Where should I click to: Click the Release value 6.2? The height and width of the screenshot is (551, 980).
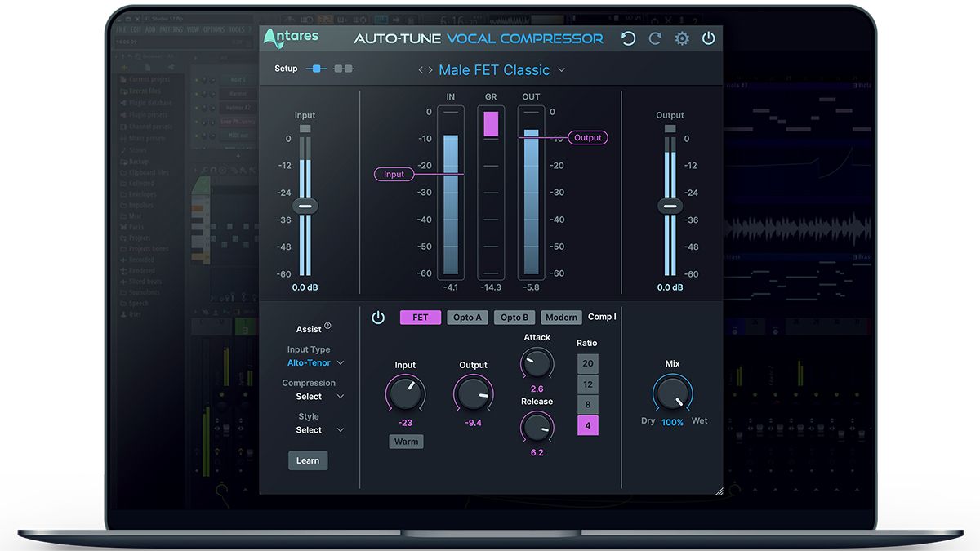[x=537, y=452]
